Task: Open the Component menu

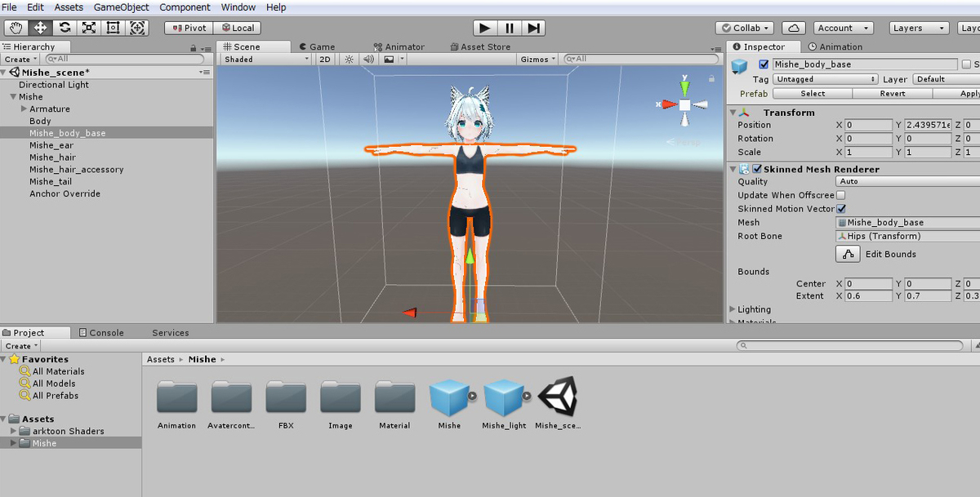Action: 185,7
